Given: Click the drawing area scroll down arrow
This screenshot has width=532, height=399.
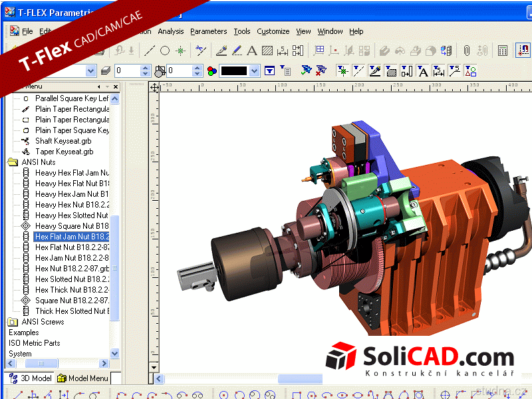Looking at the screenshot, I should click(154, 368).
